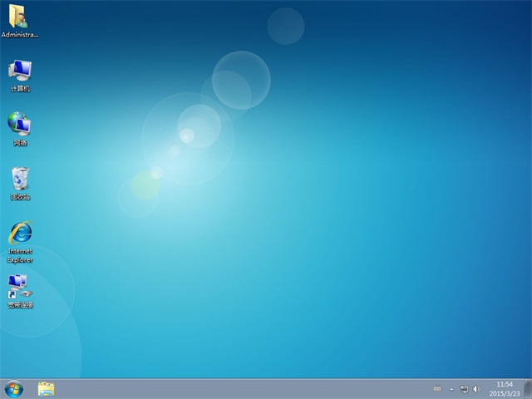Select the 网络 (Network) desktop icon
This screenshot has height=399, width=532.
click(x=20, y=124)
